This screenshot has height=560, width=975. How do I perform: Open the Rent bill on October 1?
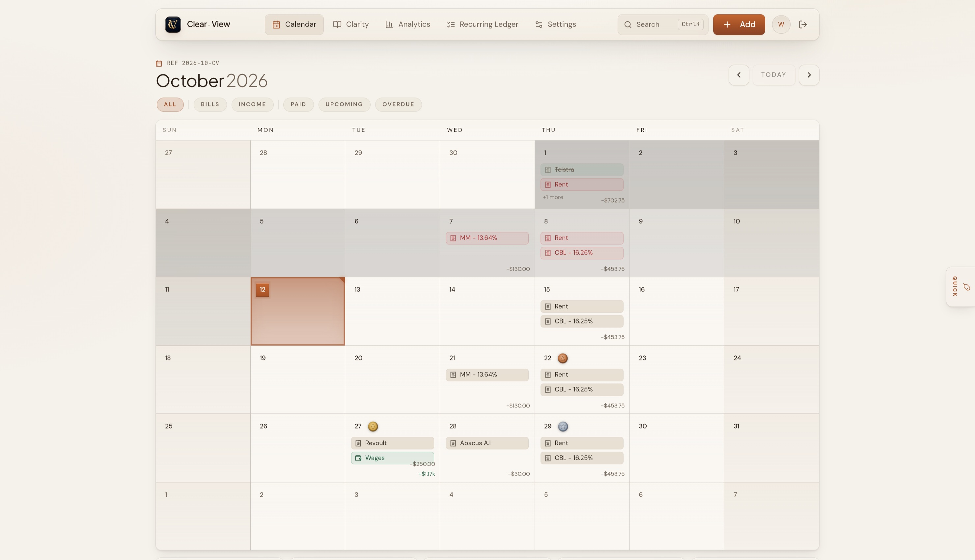click(x=582, y=184)
